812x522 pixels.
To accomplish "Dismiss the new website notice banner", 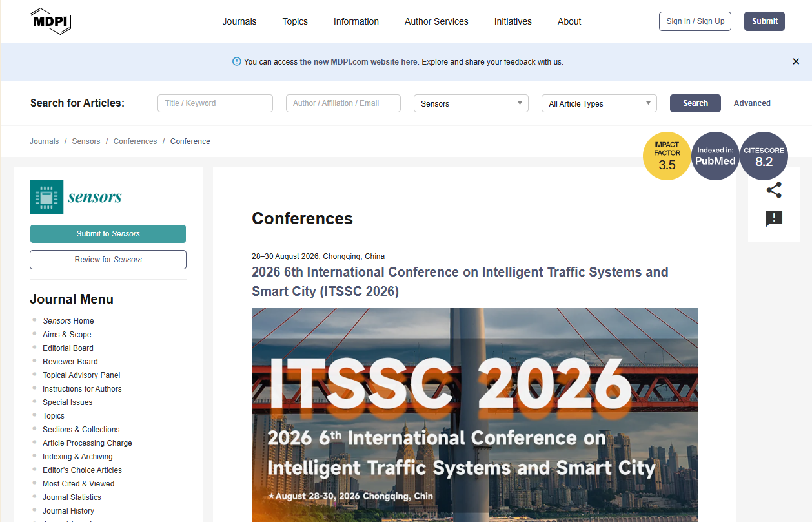I will tap(796, 61).
